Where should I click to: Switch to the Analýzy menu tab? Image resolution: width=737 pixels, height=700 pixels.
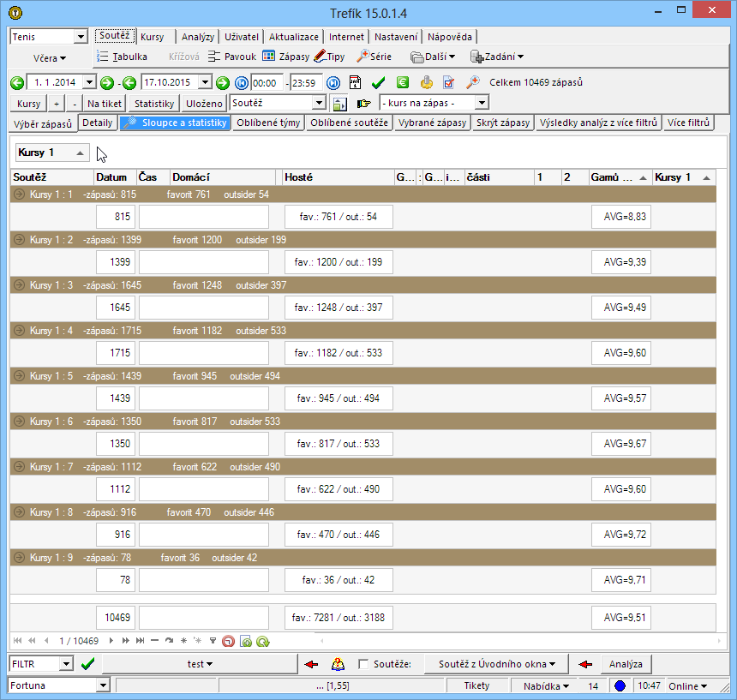198,37
